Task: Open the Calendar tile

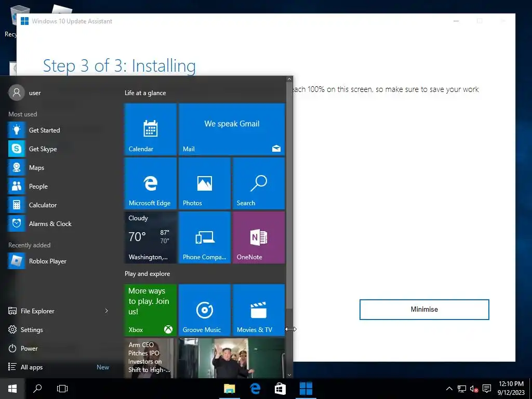Action: (x=150, y=129)
